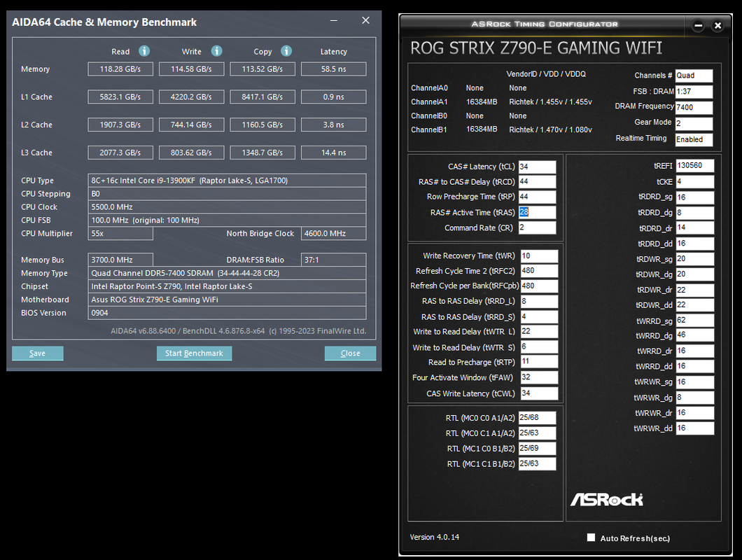Click the Read info icon in AIDA64
This screenshot has width=742, height=560.
pyautogui.click(x=144, y=50)
